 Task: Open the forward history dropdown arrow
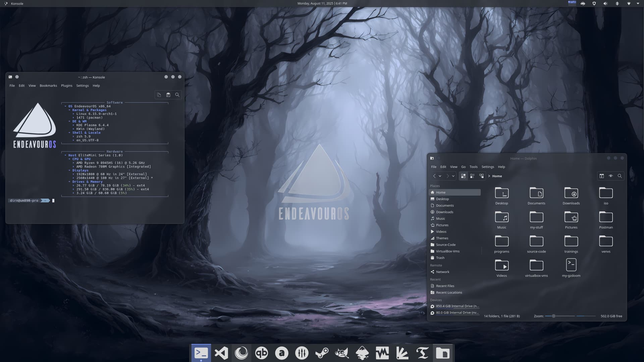pyautogui.click(x=453, y=176)
